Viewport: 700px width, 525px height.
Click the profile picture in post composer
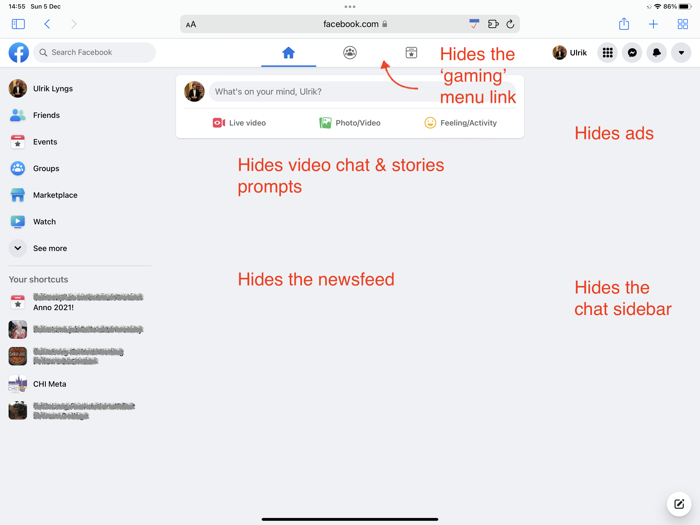(195, 92)
